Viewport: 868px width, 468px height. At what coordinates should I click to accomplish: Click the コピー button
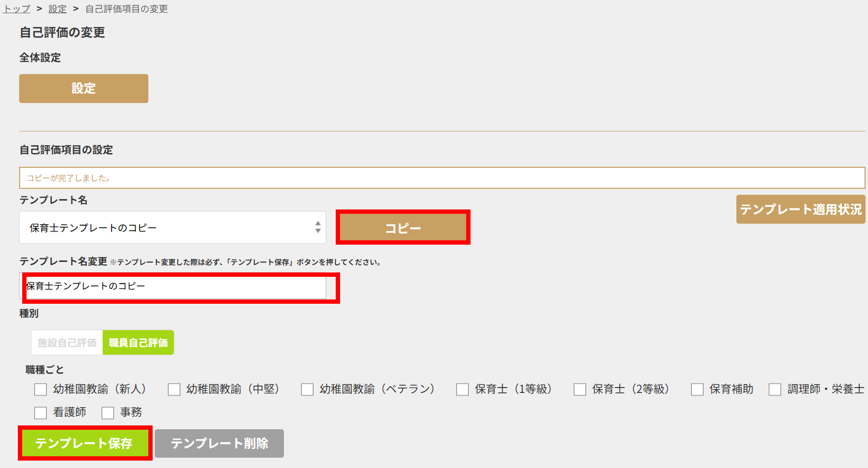(403, 226)
